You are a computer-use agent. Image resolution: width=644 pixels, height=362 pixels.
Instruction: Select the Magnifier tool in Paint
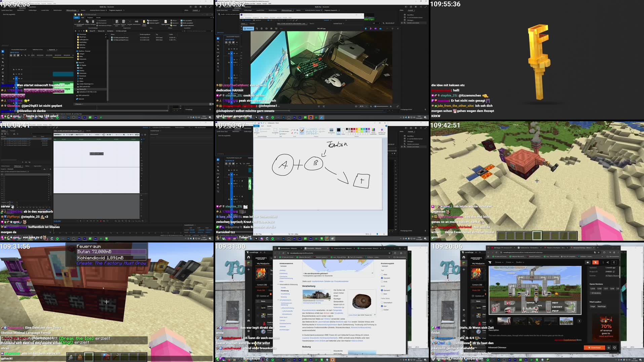click(297, 133)
